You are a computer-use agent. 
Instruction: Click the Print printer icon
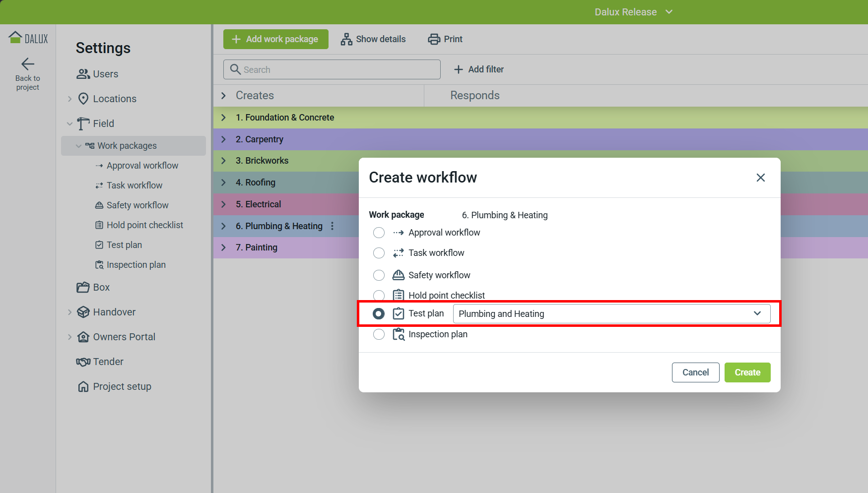(x=434, y=39)
